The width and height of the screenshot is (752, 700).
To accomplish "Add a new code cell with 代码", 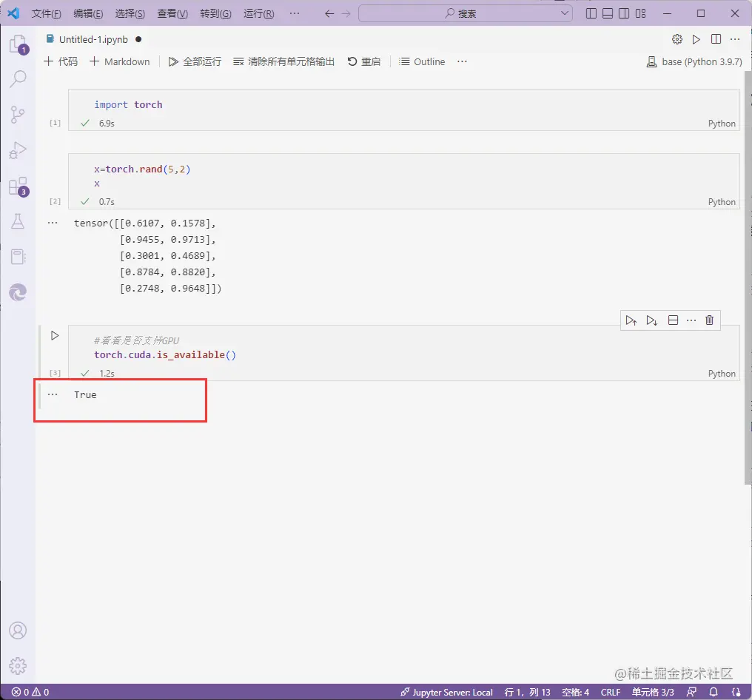I will 61,61.
